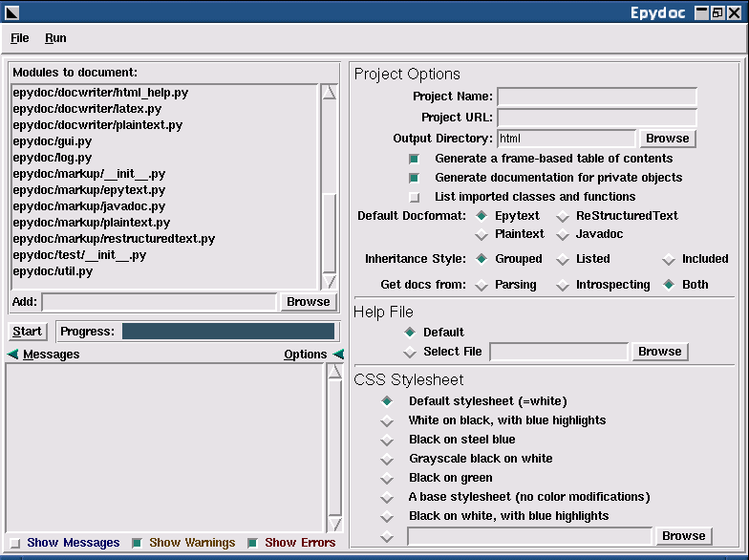Image resolution: width=749 pixels, height=560 pixels.
Task: Uncheck Generate a frame-based table of contents
Action: coord(414,159)
